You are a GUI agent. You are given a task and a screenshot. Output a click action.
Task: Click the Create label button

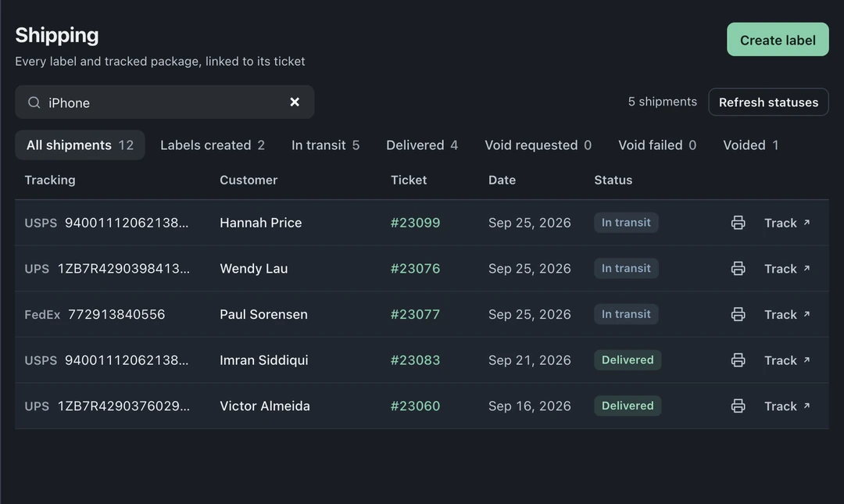pyautogui.click(x=778, y=39)
